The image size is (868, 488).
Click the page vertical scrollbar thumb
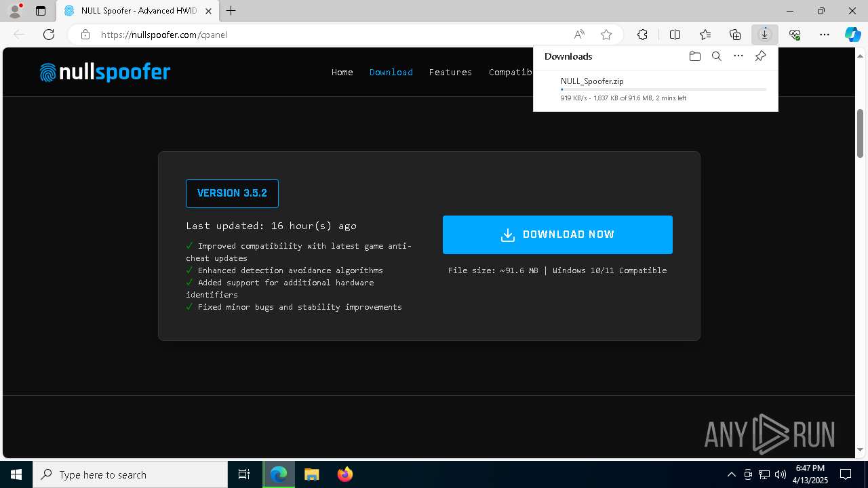[x=860, y=134]
